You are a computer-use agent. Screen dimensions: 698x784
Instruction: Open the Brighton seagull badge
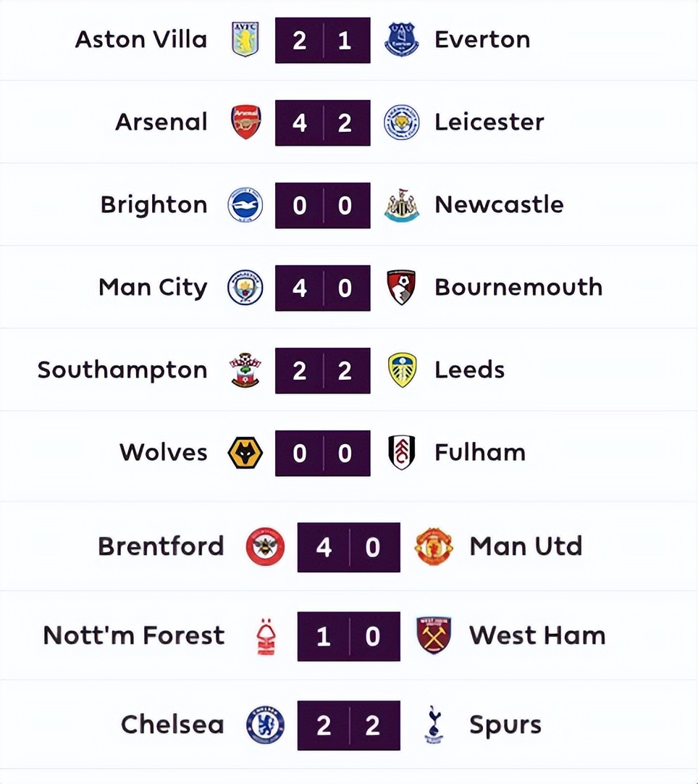pos(245,204)
